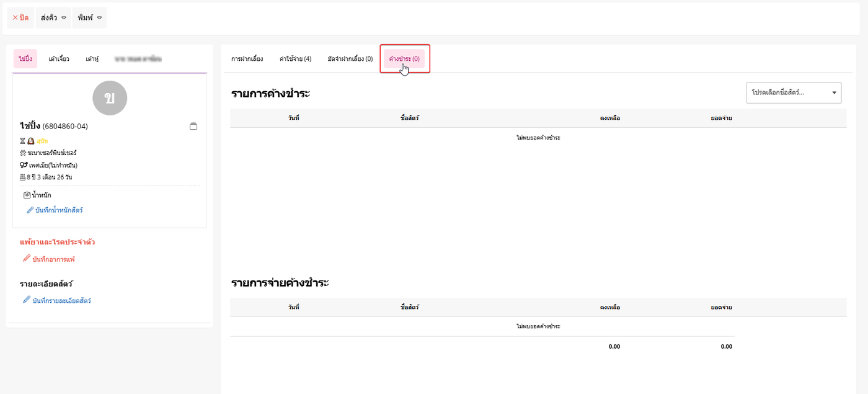The image size is (868, 394).
Task: Click วันที่ column header in lower table
Action: [293, 307]
